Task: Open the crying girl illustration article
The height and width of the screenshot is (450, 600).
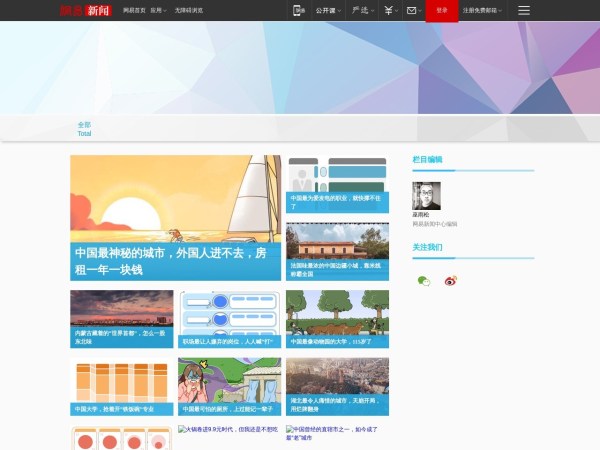Action: point(229,386)
